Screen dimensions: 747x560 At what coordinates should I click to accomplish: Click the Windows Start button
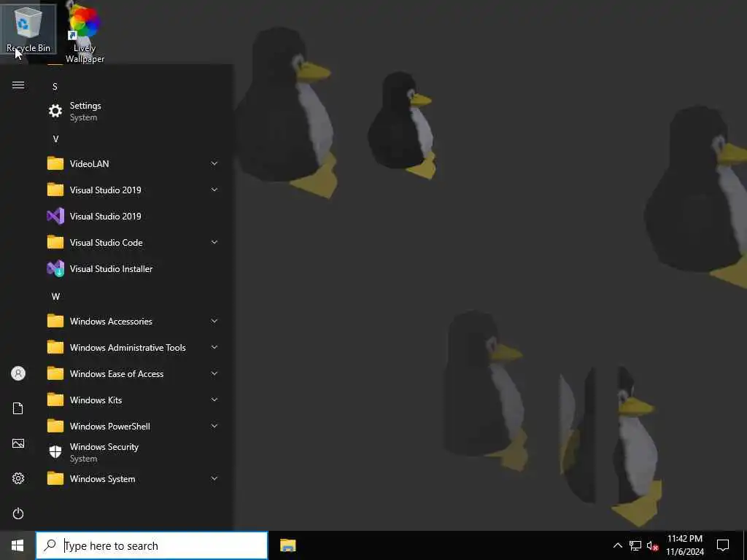coord(18,545)
